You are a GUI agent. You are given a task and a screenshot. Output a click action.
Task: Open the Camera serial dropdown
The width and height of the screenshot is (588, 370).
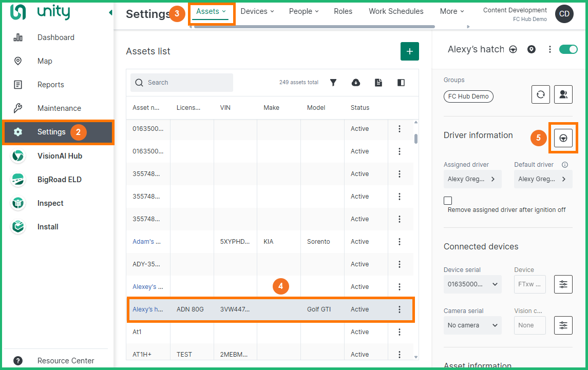(x=472, y=325)
